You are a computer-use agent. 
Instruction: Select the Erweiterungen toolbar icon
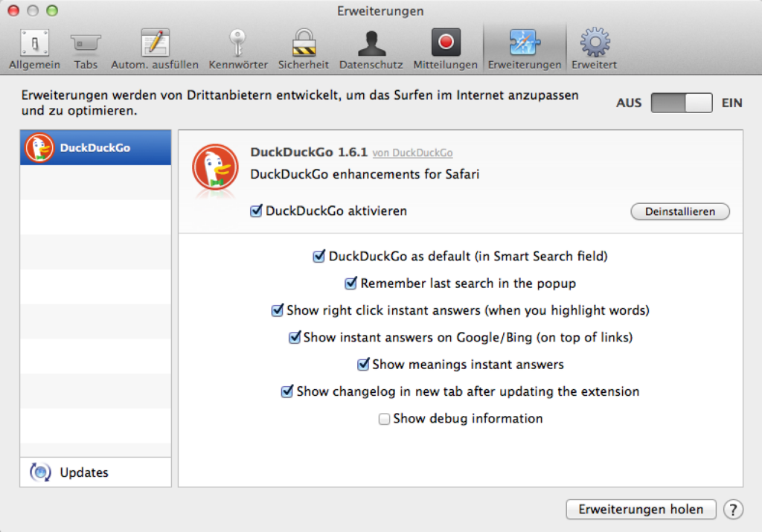(525, 49)
